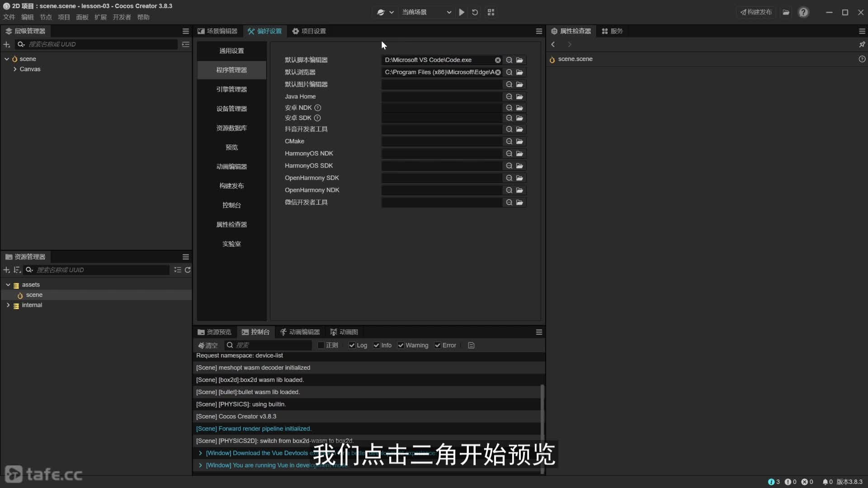Image resolution: width=868 pixels, height=488 pixels.
Task: Click the assets sort order icon
Action: coord(17,270)
